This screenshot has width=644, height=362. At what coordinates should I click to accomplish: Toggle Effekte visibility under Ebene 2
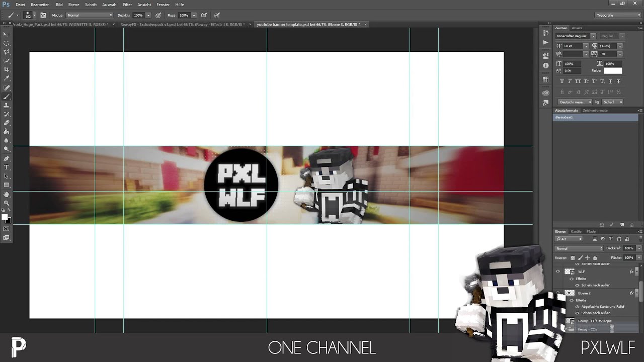coord(572,300)
